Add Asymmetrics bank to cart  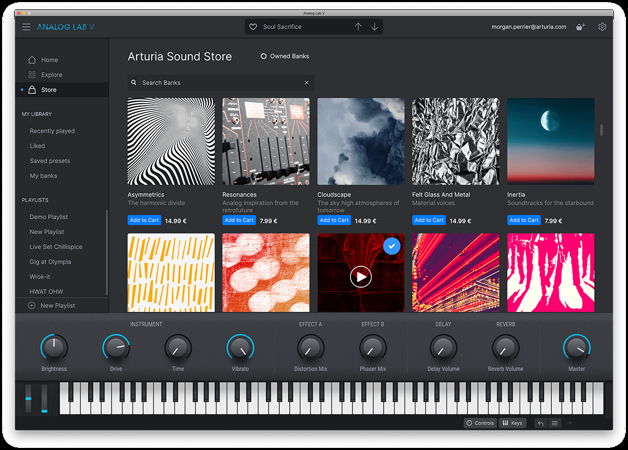pyautogui.click(x=144, y=220)
